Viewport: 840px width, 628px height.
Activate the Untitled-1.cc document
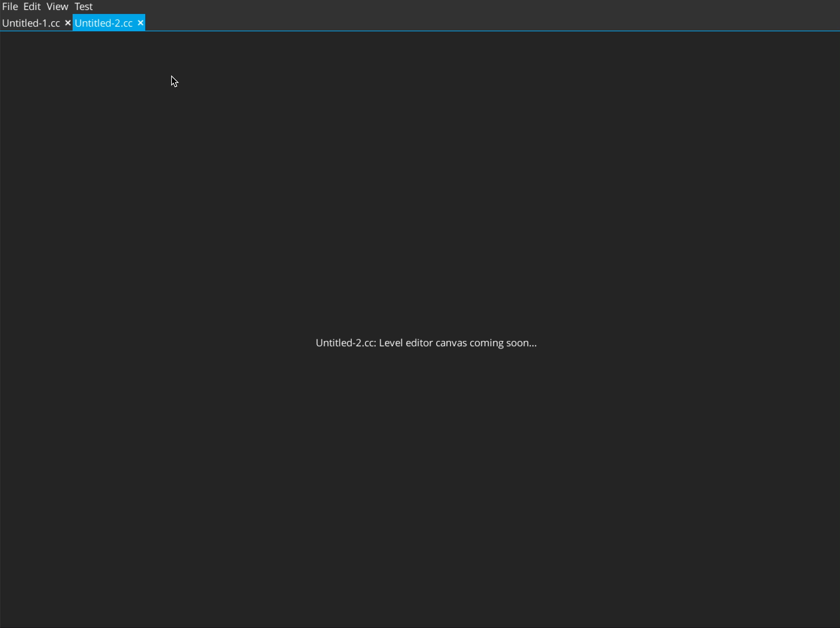(31, 23)
